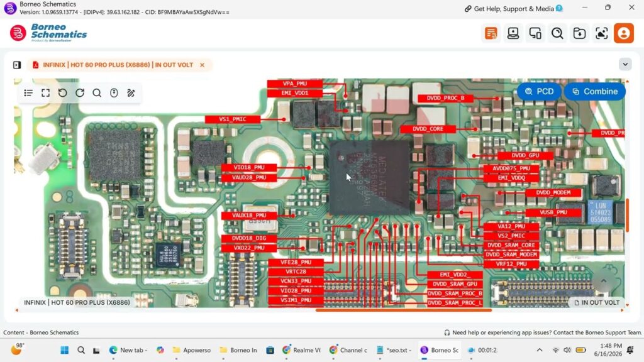The height and width of the screenshot is (362, 644).
Task: Click the DVDD_MODEM voltage label
Action: pos(553,192)
